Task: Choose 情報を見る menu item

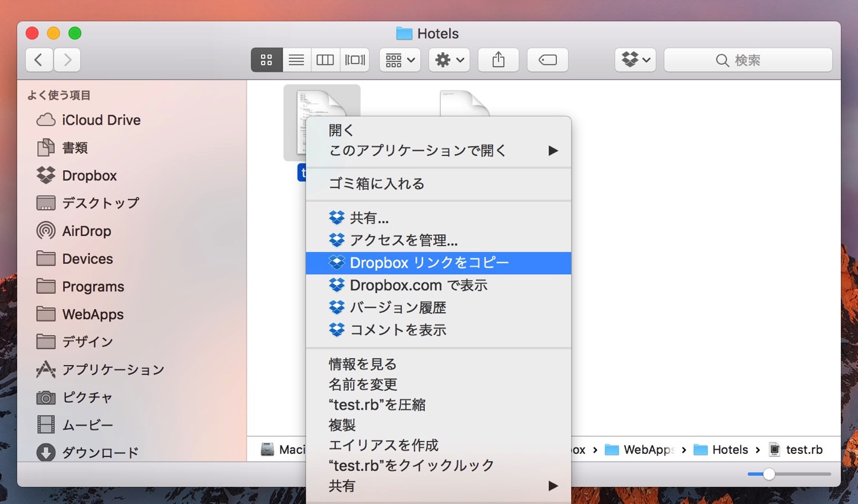Action: tap(438, 364)
